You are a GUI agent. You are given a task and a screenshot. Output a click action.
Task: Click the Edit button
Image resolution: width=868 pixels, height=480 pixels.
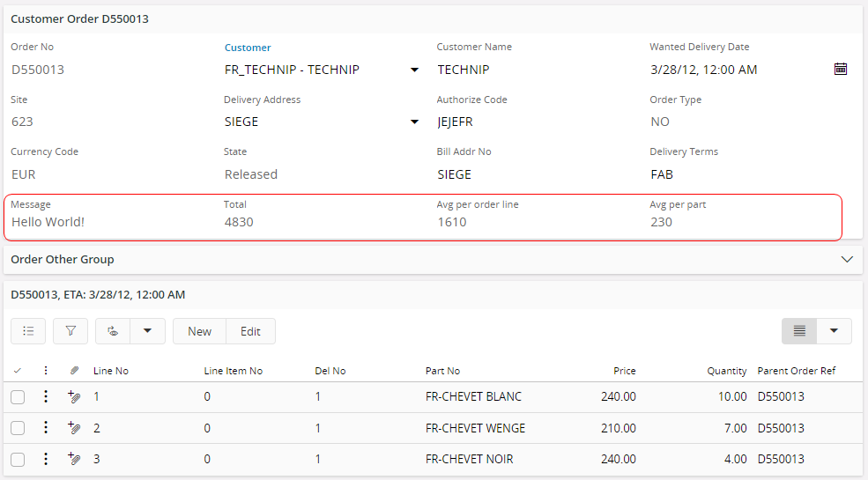[x=250, y=331]
